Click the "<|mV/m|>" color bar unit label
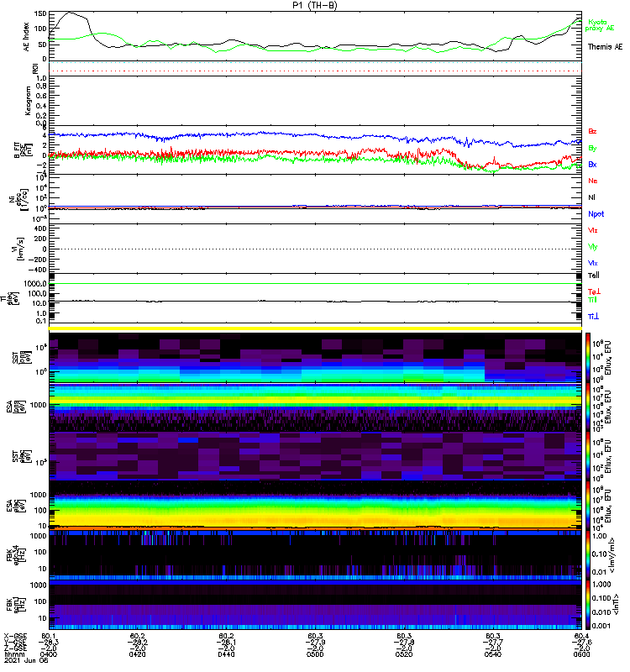The height and width of the screenshot is (672, 630). (612, 555)
